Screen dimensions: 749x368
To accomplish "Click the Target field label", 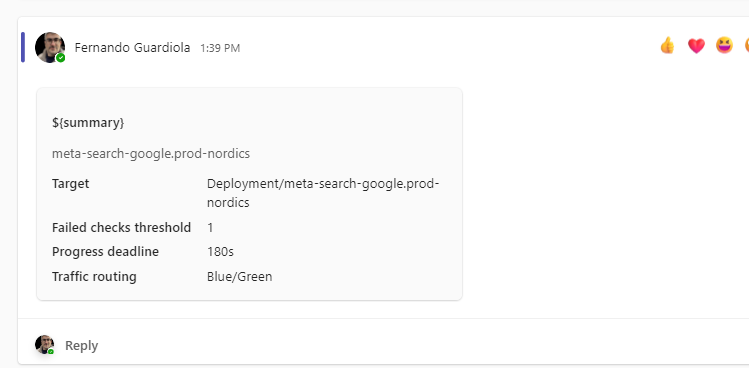I will (x=70, y=184).
